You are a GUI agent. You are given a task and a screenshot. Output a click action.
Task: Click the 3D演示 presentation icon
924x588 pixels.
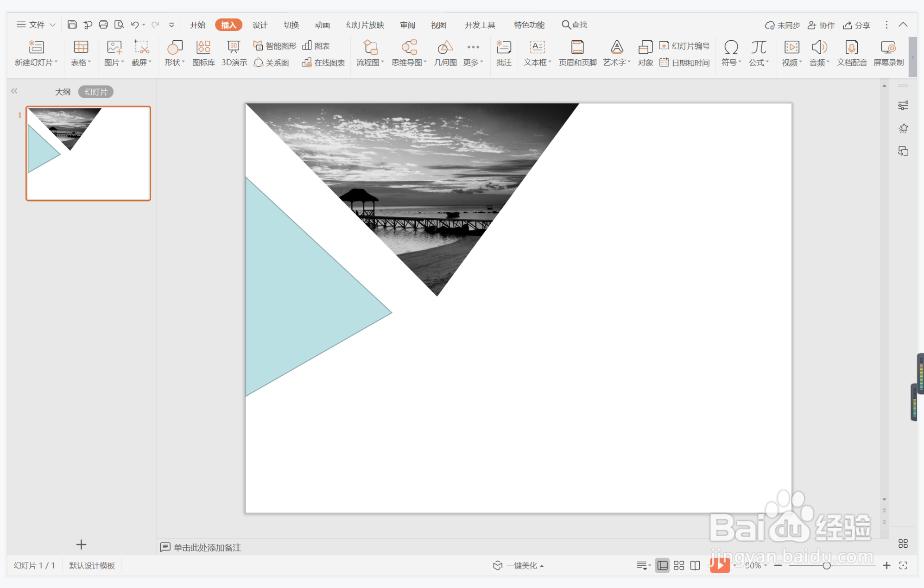(x=234, y=53)
